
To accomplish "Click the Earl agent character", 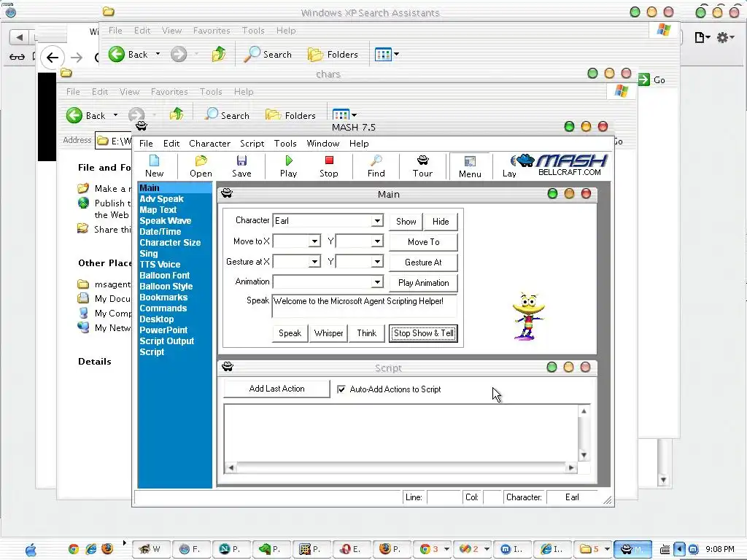I will [528, 316].
